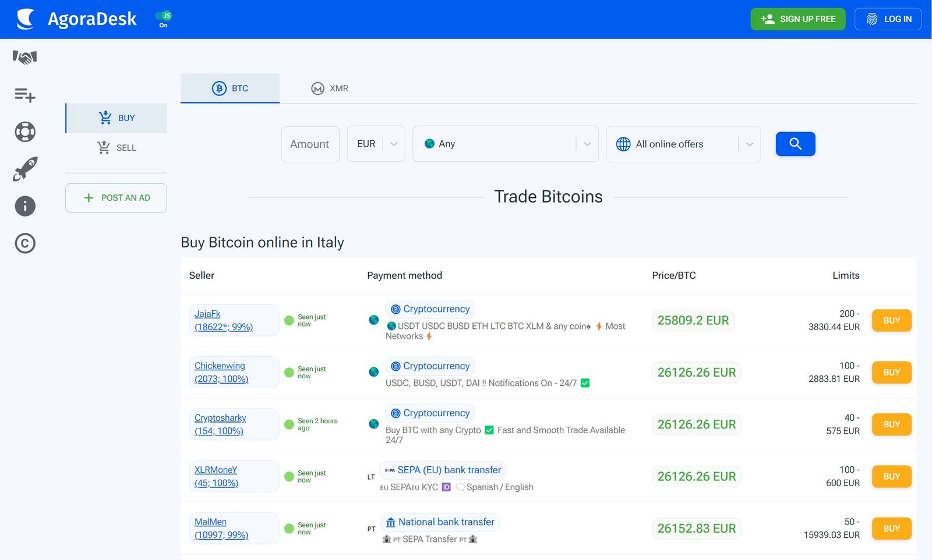Viewport: 932px width, 560px height.
Task: Open support via the lifebuoy icon
Action: (x=24, y=132)
